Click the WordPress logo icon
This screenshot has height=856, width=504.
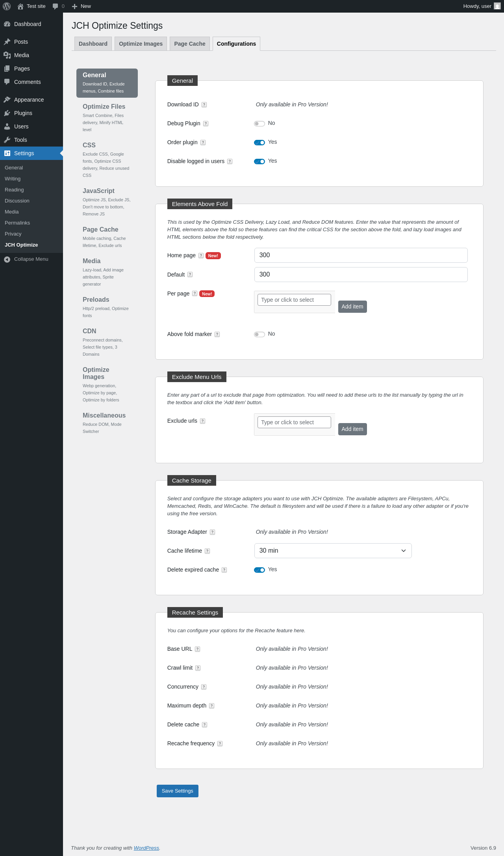click(7, 6)
